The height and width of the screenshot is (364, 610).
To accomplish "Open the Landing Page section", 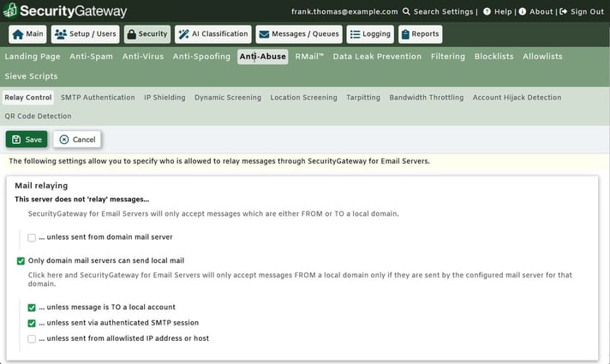I will pyautogui.click(x=33, y=57).
